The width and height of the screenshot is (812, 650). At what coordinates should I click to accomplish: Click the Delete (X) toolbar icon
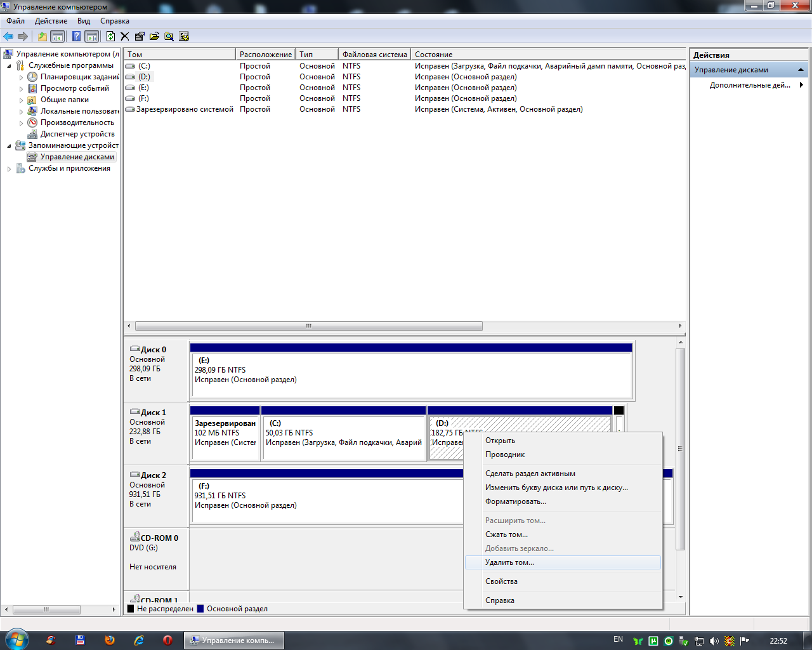pyautogui.click(x=125, y=36)
